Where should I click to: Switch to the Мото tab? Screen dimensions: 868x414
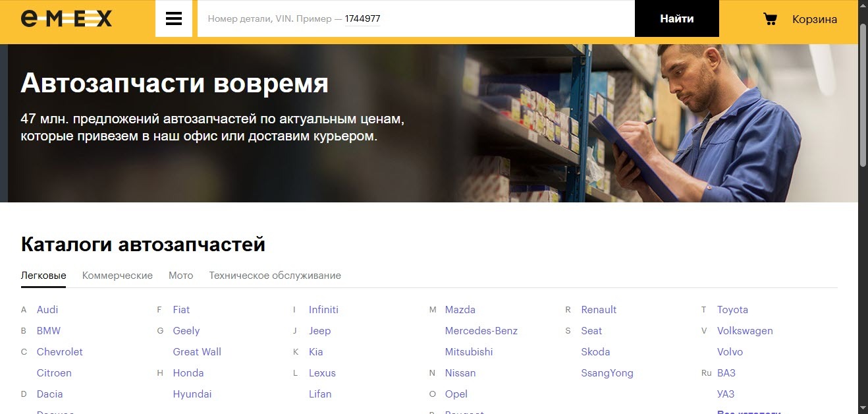[180, 276]
